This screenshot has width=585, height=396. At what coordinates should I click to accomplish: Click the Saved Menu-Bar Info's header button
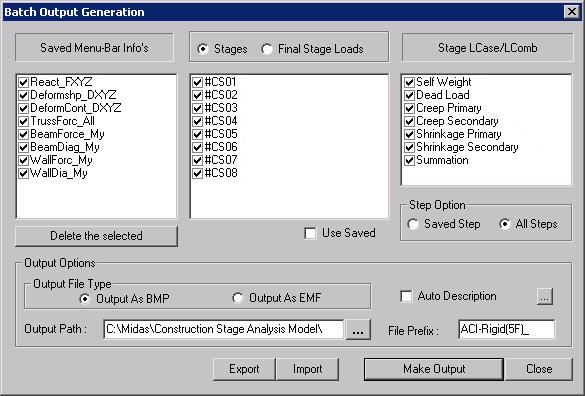tap(94, 48)
